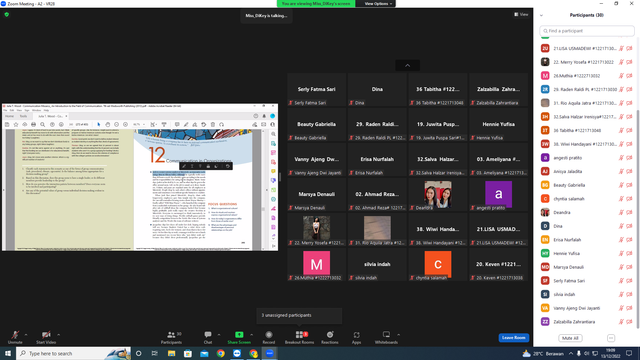
Task: Switch to Home tab in Acrobat Reader
Action: click(9, 116)
